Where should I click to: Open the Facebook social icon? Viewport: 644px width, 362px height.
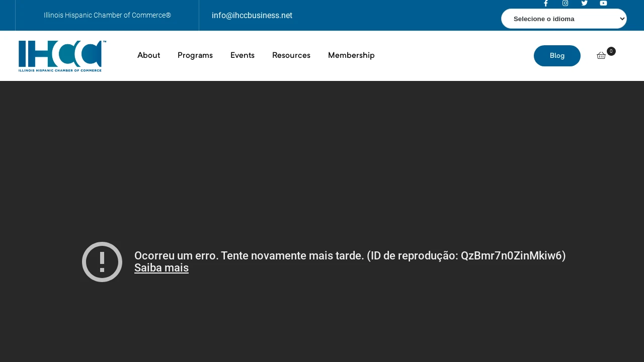(545, 4)
